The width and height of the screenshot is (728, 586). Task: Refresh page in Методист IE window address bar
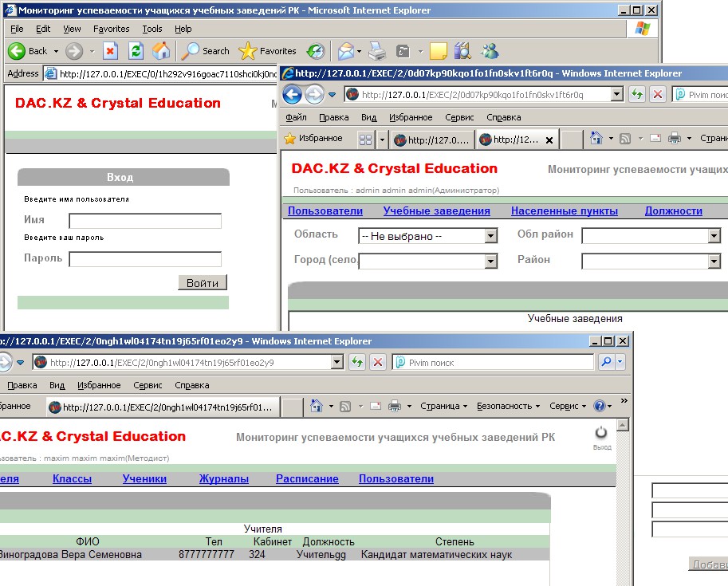357,362
